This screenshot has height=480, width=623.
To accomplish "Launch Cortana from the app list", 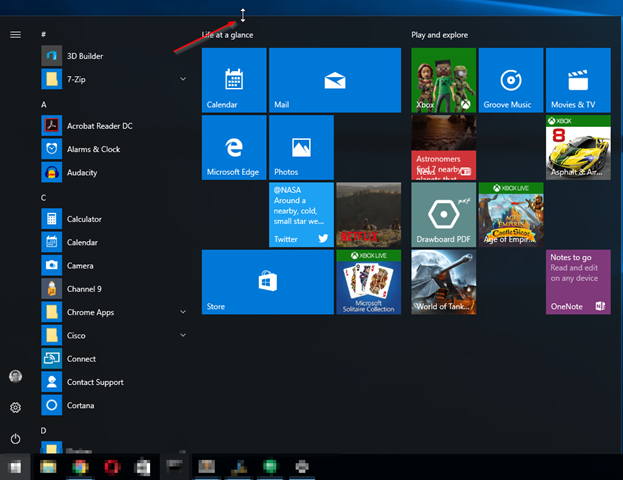I will coord(114,405).
